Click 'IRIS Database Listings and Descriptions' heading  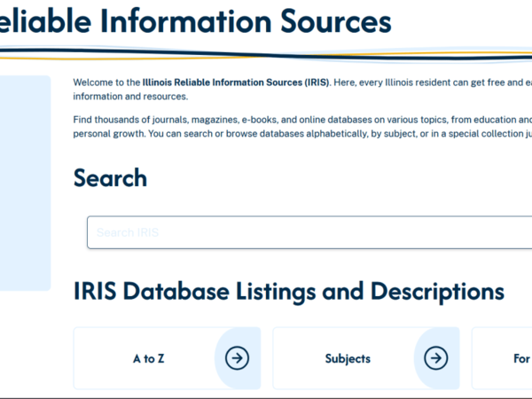pos(289,292)
